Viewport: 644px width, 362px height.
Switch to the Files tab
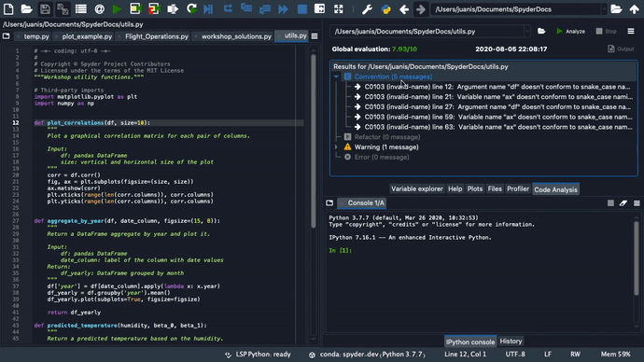(x=495, y=188)
